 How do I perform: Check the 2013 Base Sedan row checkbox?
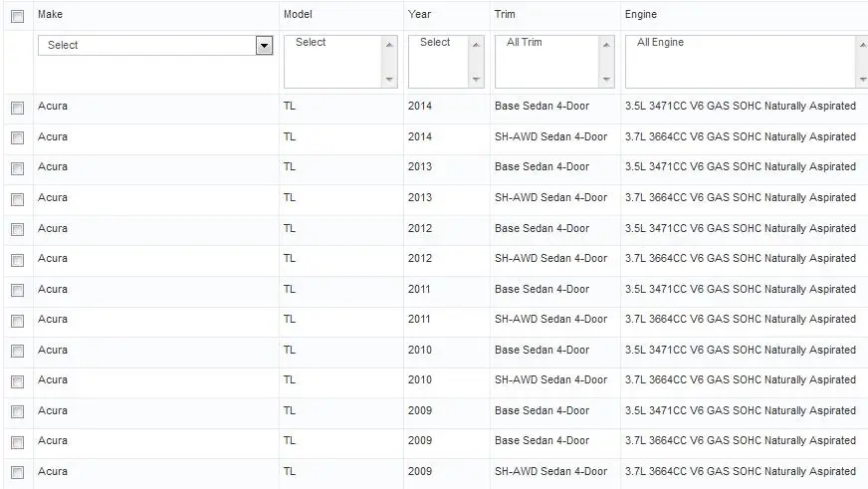point(18,168)
